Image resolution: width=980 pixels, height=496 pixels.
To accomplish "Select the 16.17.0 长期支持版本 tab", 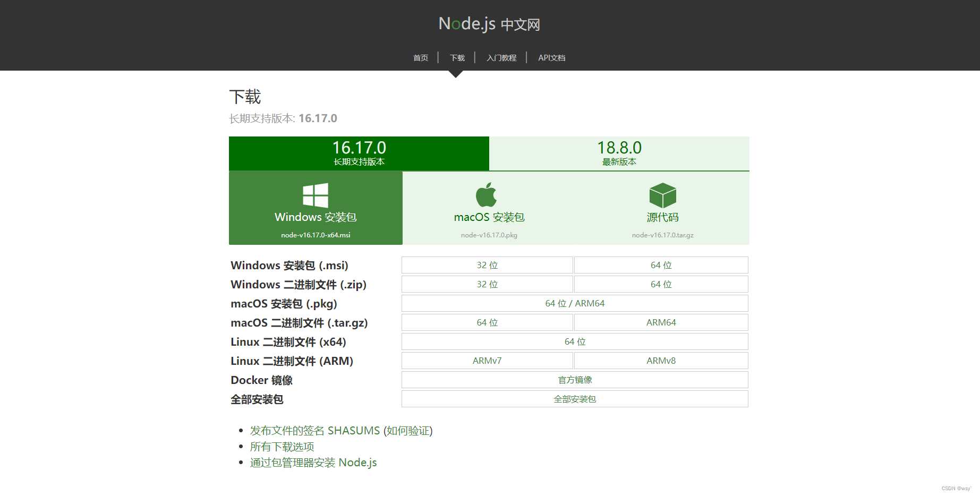I will [x=359, y=153].
